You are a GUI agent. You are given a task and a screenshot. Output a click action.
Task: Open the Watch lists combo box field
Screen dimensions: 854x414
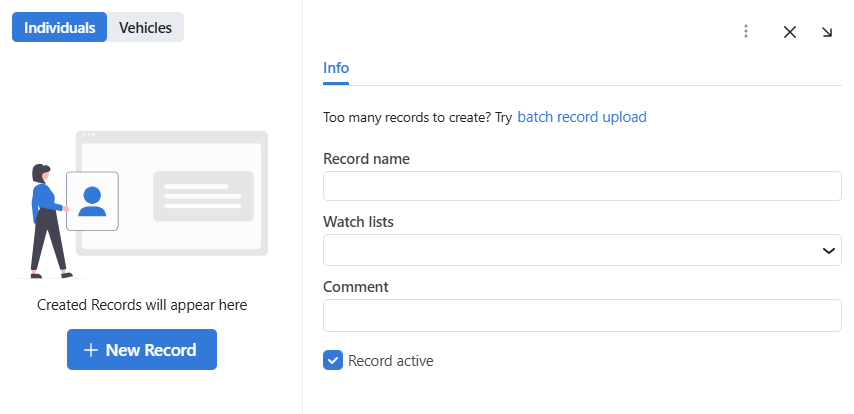coord(570,250)
